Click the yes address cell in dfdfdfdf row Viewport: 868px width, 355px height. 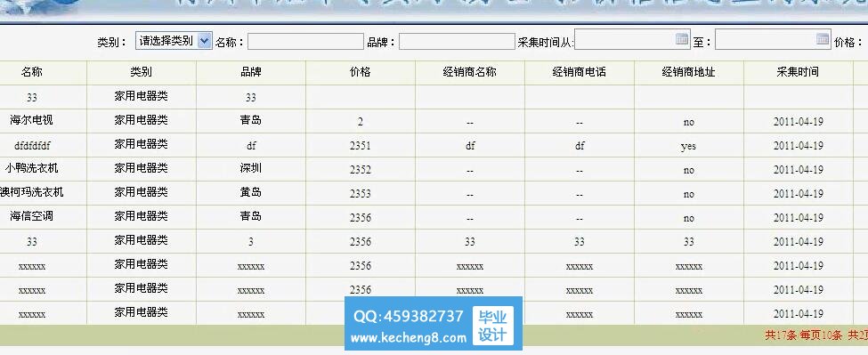point(689,147)
